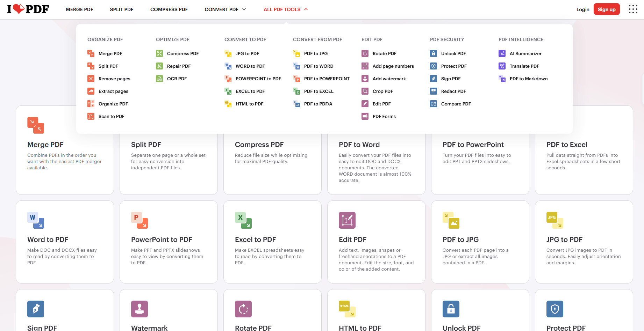Click the Edit PDF card icon

pyautogui.click(x=347, y=220)
